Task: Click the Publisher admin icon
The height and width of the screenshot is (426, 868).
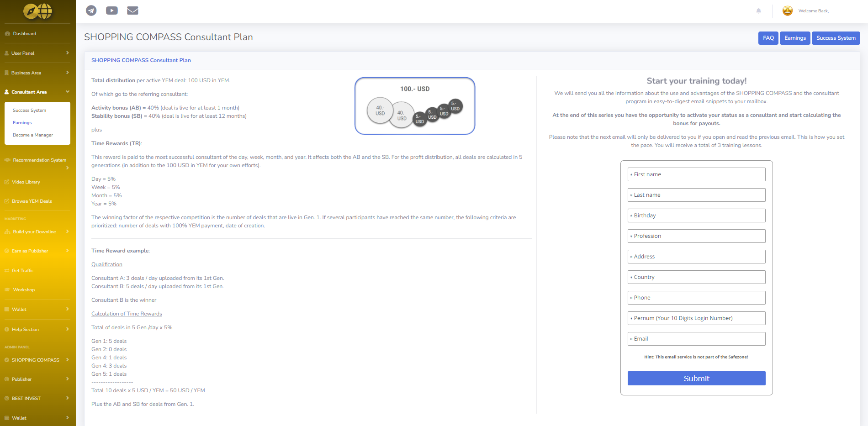Action: point(7,379)
